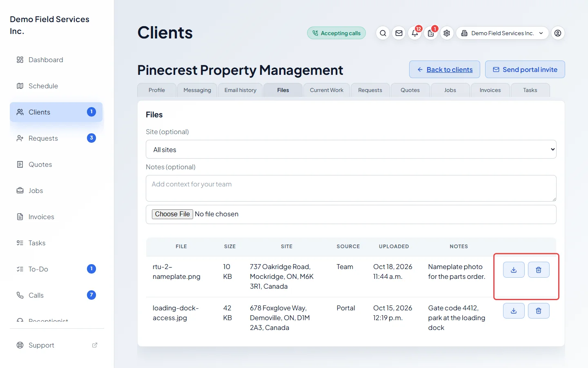Open the client Jobs tab
The height and width of the screenshot is (368, 588).
click(x=450, y=90)
